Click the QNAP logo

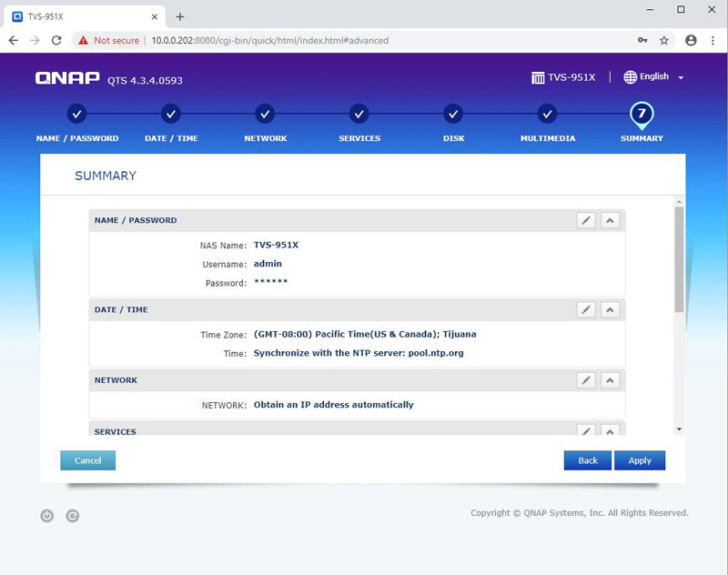[x=67, y=78]
